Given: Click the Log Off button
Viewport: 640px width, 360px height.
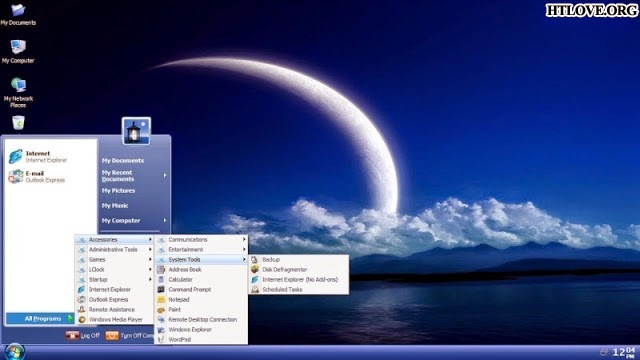Looking at the screenshot, I should (x=83, y=336).
